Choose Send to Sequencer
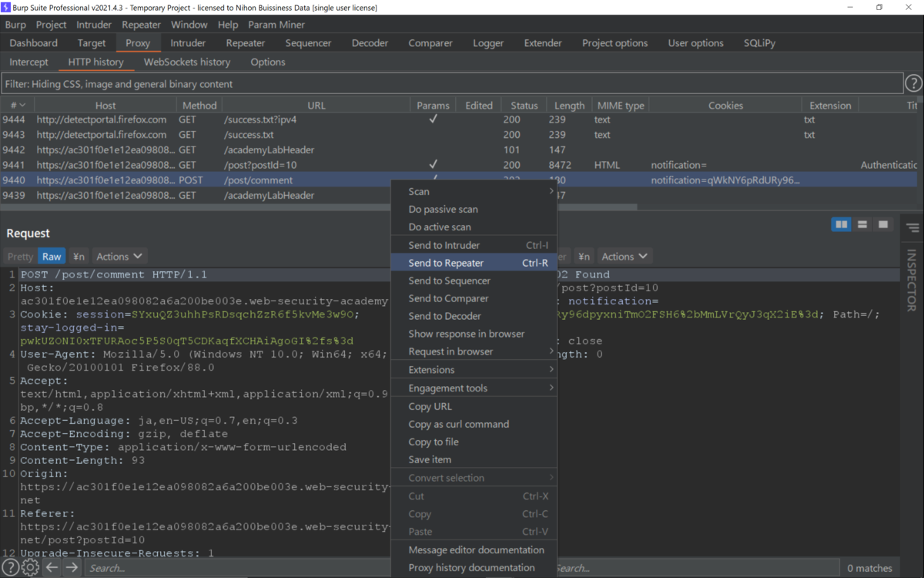The image size is (924, 578). coord(474,281)
